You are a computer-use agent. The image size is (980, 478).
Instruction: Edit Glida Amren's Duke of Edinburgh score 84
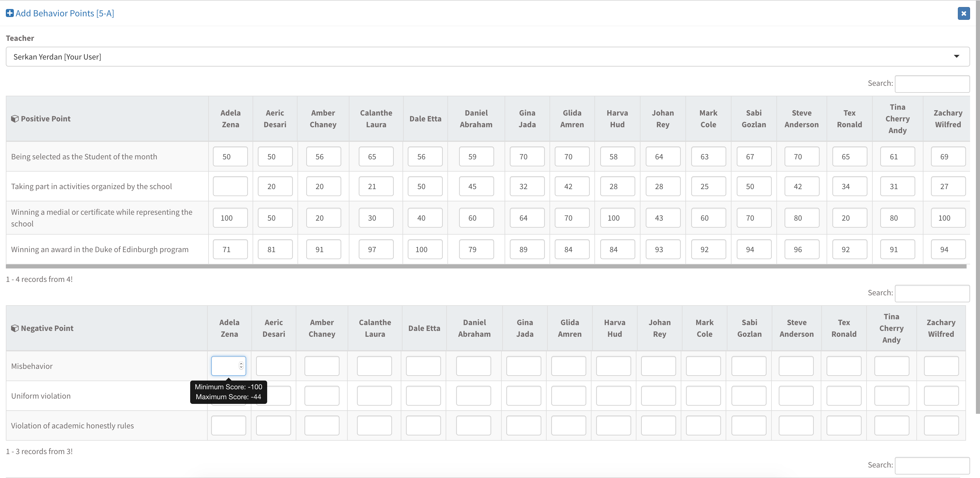coord(572,249)
